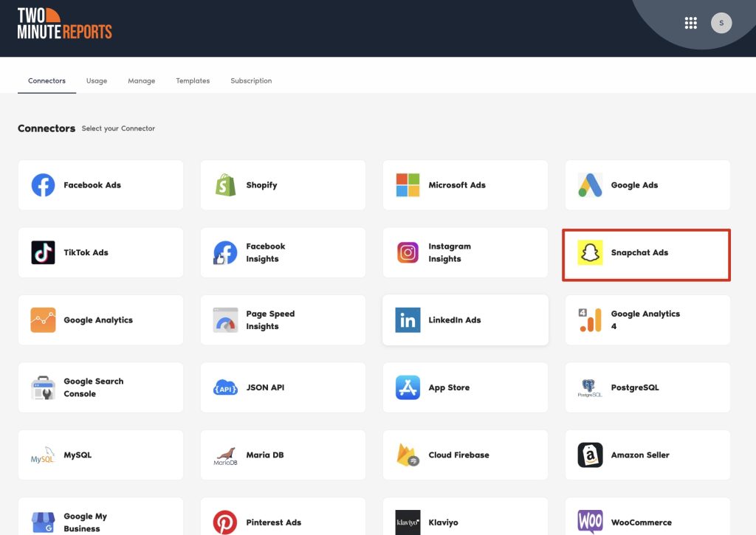Pick the Klaviyo connector label

pyautogui.click(x=444, y=522)
